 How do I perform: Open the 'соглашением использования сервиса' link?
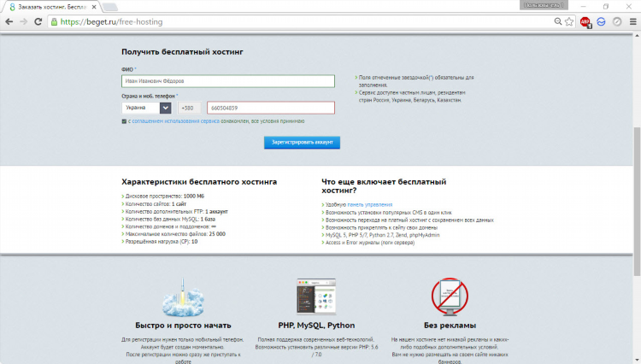(x=175, y=121)
